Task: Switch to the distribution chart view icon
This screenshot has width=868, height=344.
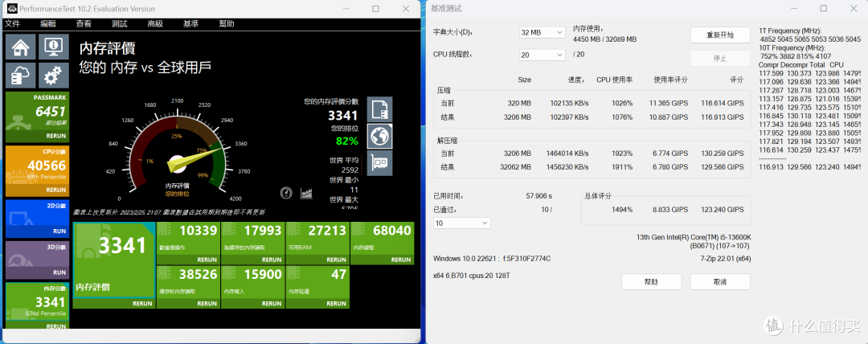Action: tap(306, 193)
